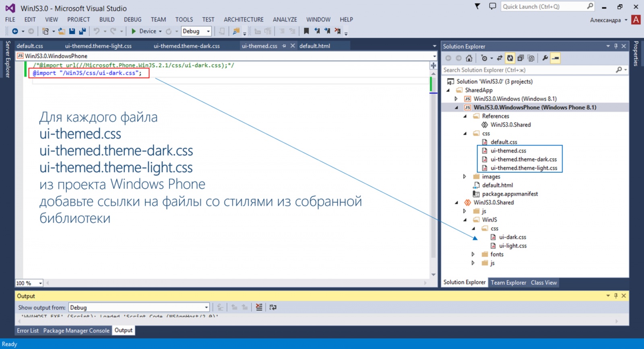Click the New Project toolbar icon

45,31
